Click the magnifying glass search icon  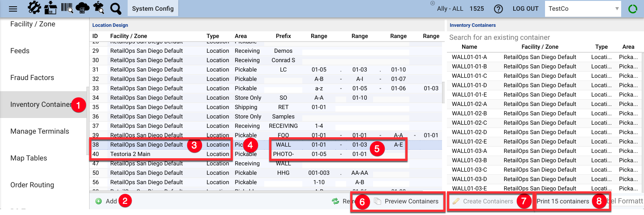coord(116,8)
